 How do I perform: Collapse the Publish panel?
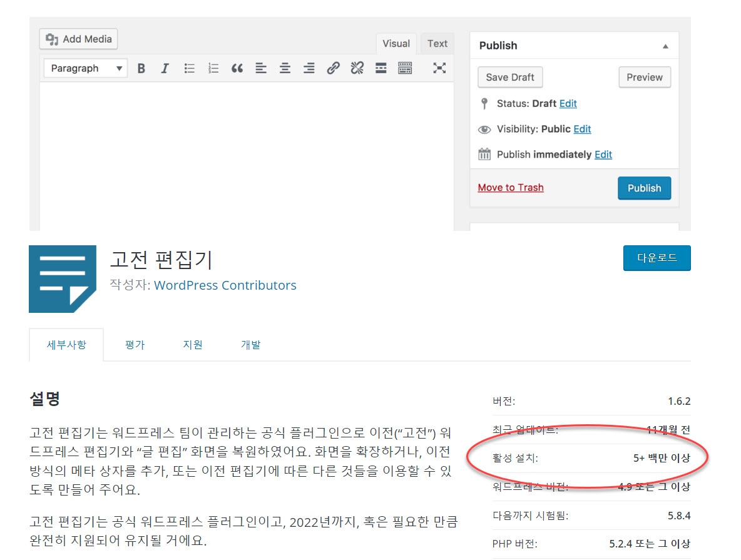[x=665, y=45]
